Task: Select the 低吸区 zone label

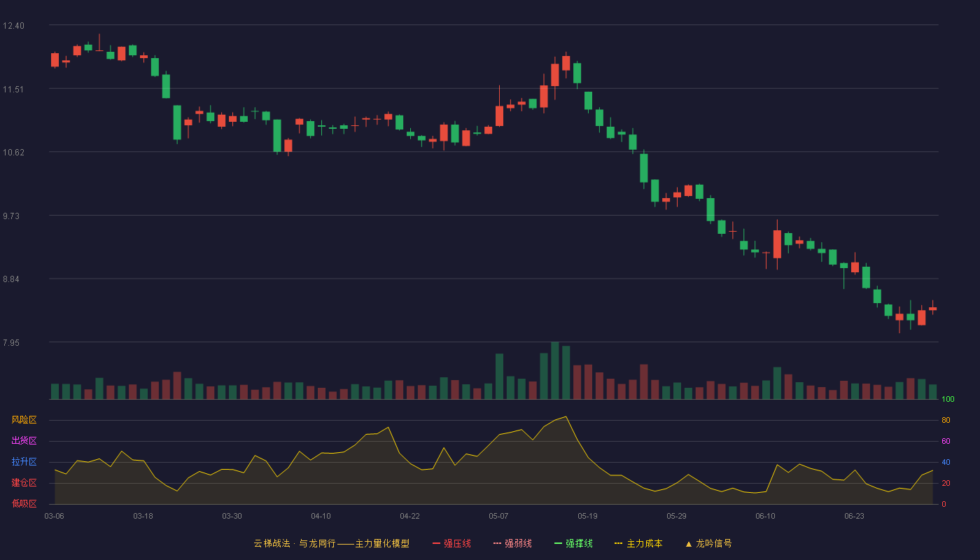Action: click(x=24, y=503)
